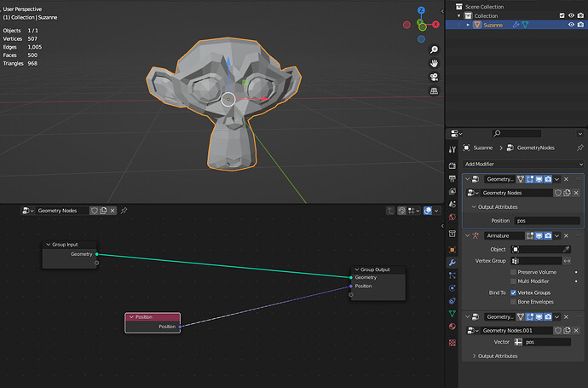The image size is (588, 388).
Task: Open the Add Modifier dropdown
Action: pyautogui.click(x=523, y=164)
